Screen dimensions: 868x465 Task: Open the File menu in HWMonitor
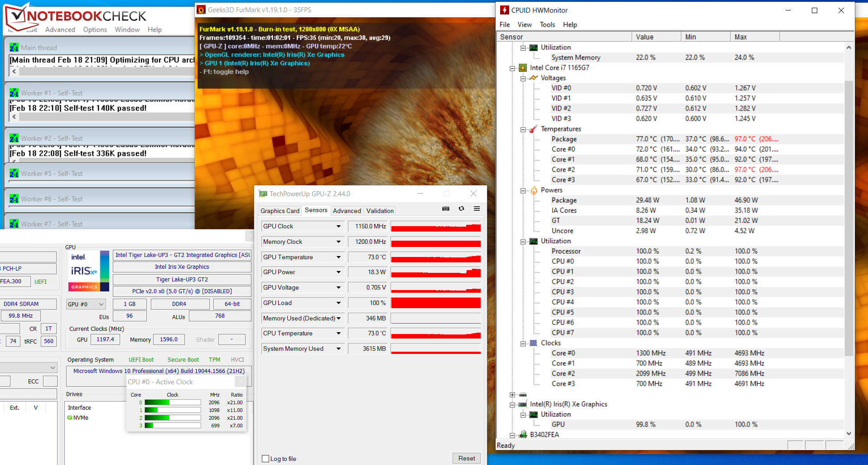pyautogui.click(x=505, y=24)
